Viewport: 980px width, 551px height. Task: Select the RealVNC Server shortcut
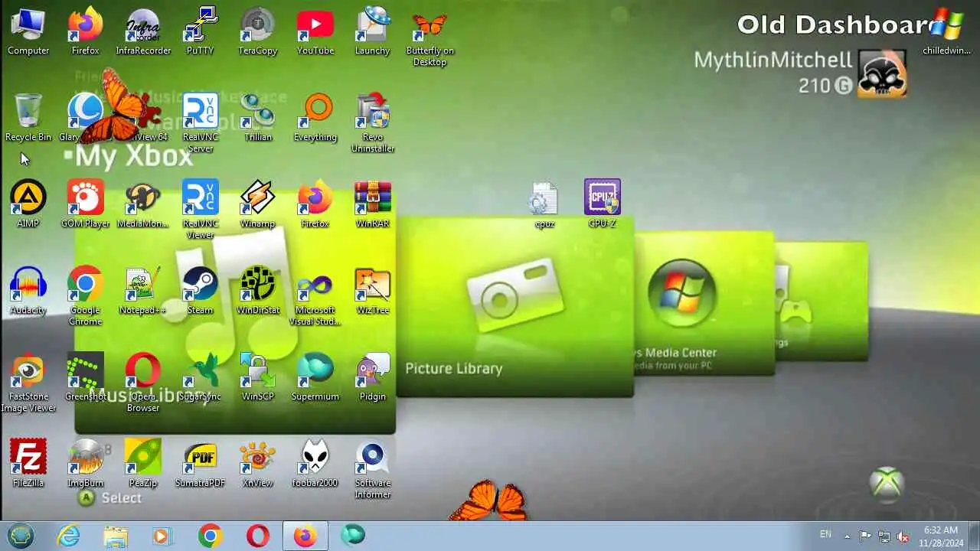[x=200, y=124]
